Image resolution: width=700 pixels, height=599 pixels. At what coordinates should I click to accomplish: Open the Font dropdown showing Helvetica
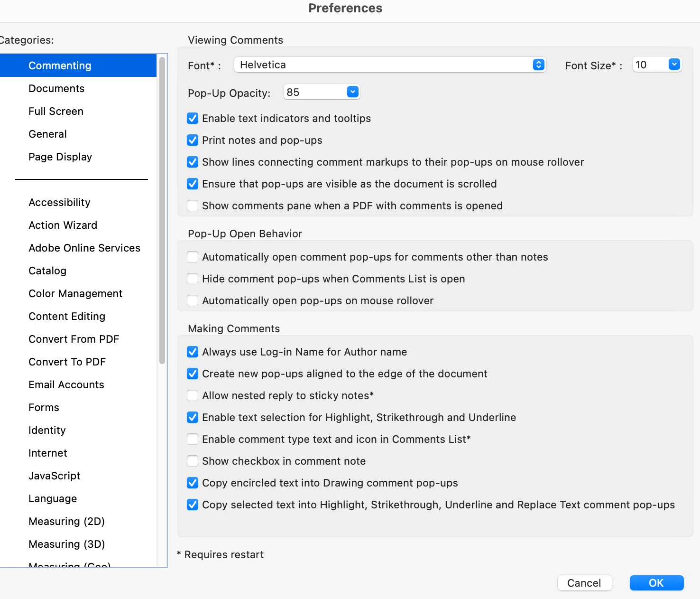pos(390,65)
